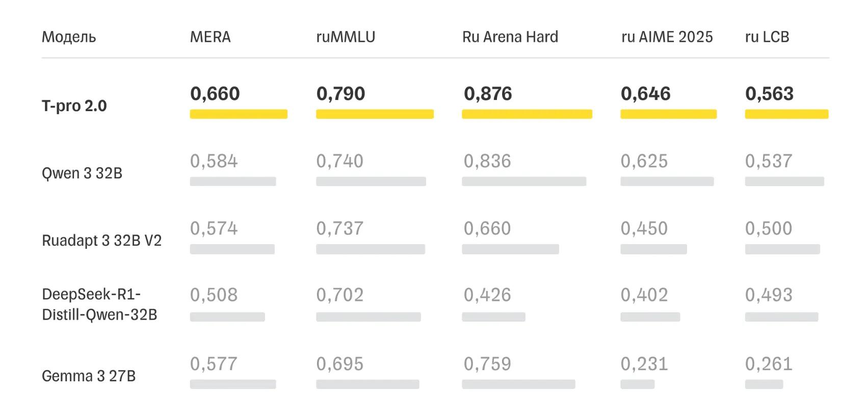Select the ru AIME 2025 header

(667, 37)
